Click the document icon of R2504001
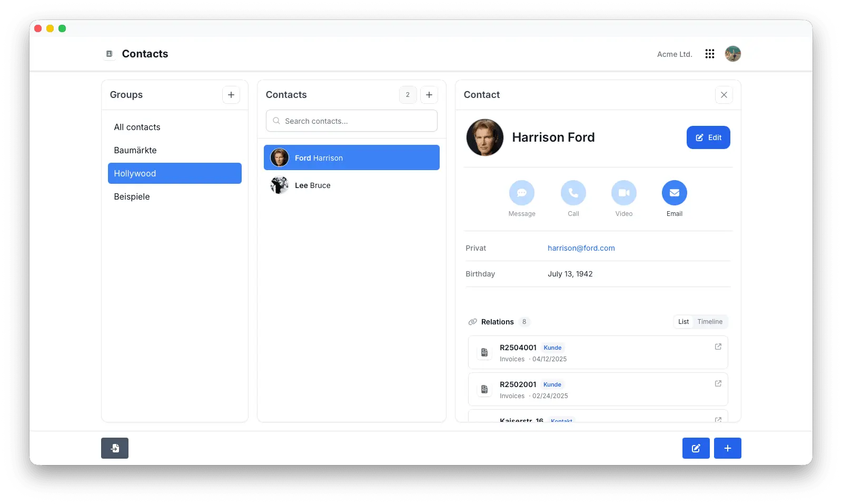The image size is (842, 504). coord(484,352)
